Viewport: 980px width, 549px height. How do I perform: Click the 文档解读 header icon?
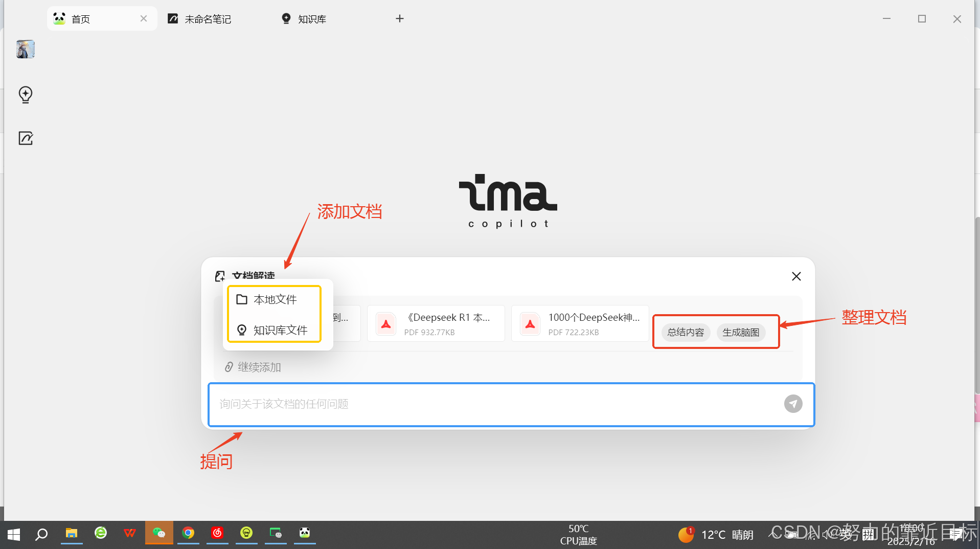coord(220,276)
